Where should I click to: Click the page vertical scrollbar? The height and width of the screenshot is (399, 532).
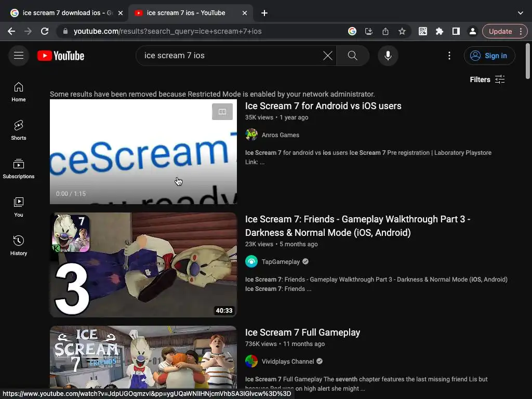click(528, 61)
